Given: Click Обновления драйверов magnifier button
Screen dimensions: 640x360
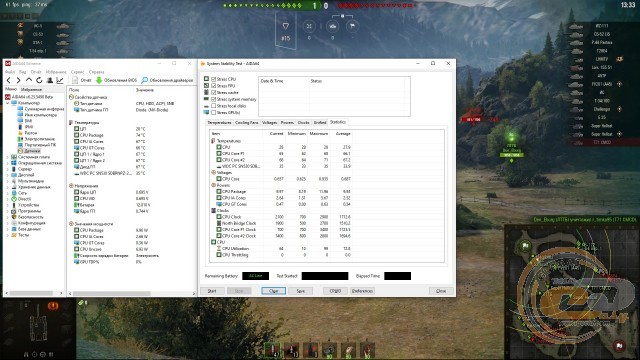Looking at the screenshot, I should click(x=167, y=80).
